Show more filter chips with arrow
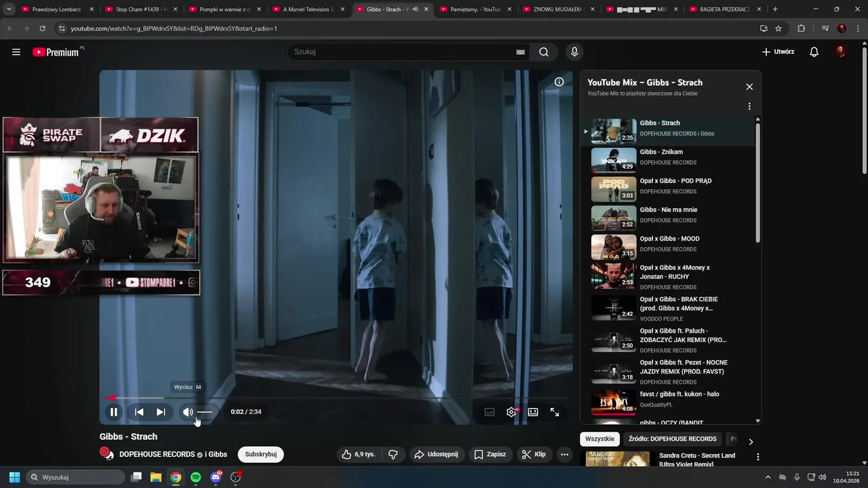Image resolution: width=868 pixels, height=488 pixels. point(751,442)
